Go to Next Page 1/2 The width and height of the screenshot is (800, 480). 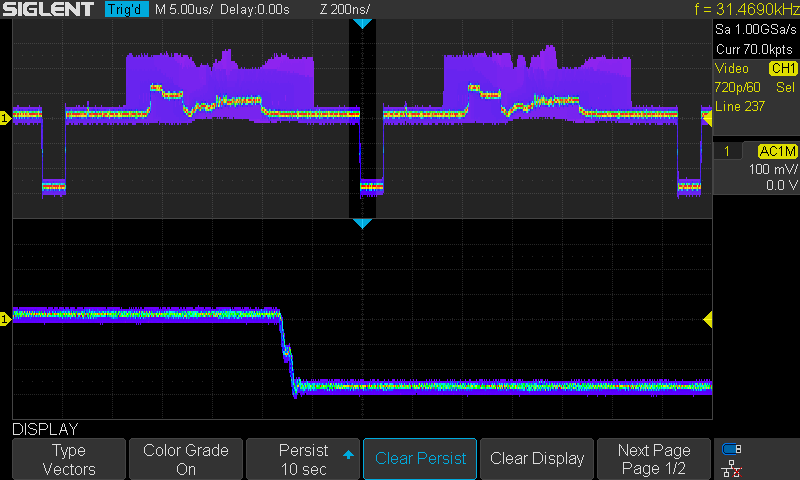(x=654, y=459)
